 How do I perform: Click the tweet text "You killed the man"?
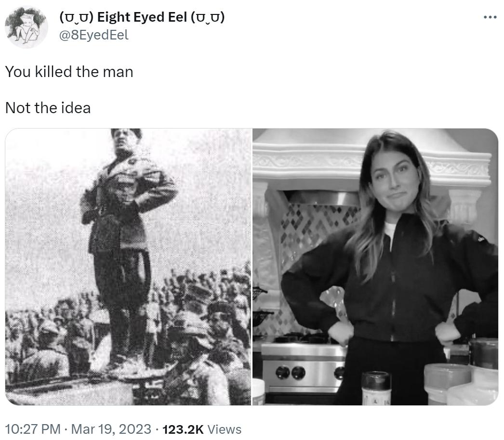(69, 72)
